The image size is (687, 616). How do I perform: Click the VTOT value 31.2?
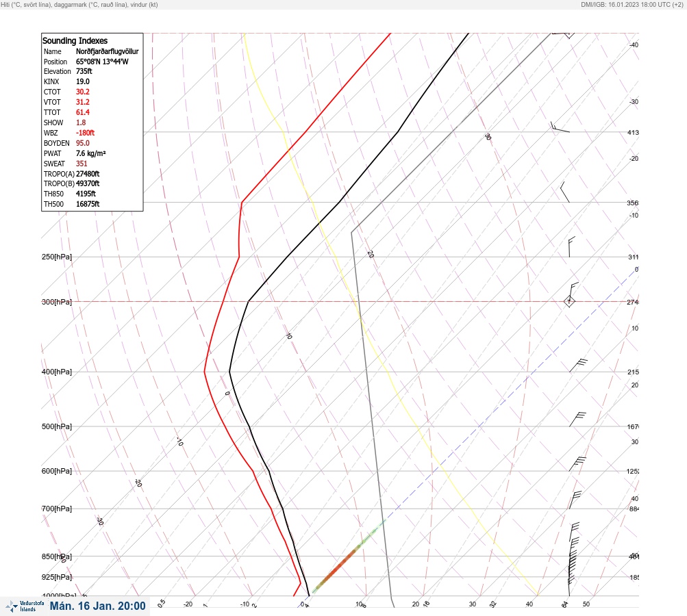pyautogui.click(x=83, y=102)
